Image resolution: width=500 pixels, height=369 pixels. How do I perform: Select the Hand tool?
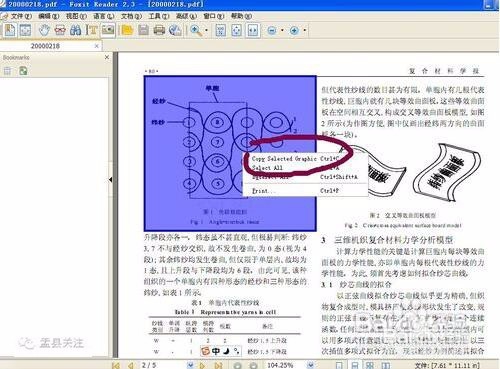(x=44, y=30)
